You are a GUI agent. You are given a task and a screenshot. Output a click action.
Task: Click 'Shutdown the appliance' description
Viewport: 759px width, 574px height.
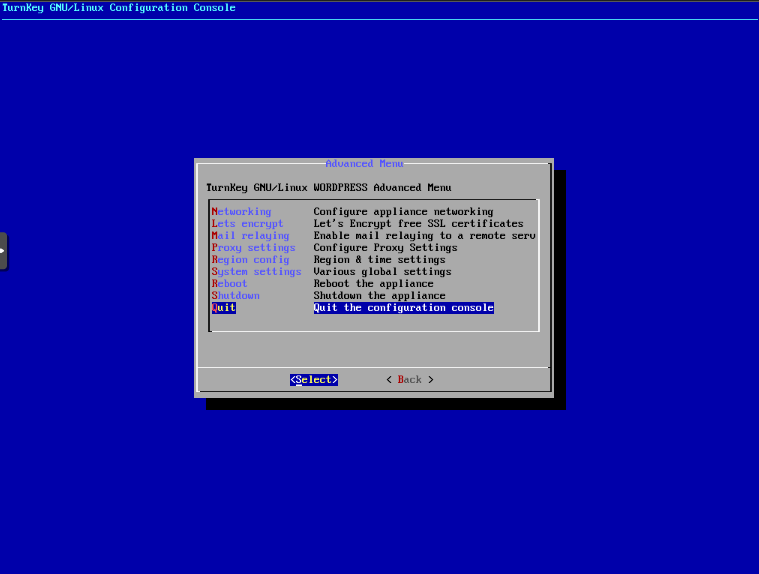(x=379, y=296)
